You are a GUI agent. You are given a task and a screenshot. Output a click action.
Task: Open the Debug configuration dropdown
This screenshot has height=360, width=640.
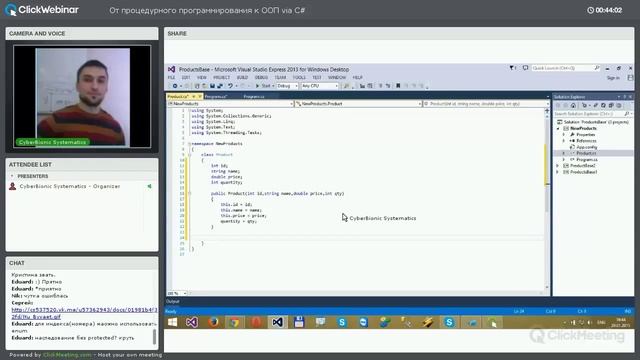coord(287,86)
